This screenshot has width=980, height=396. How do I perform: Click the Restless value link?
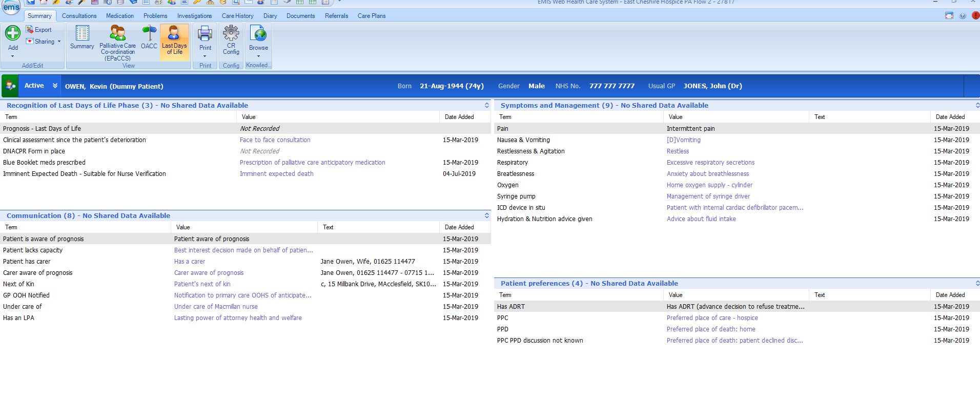tap(678, 151)
